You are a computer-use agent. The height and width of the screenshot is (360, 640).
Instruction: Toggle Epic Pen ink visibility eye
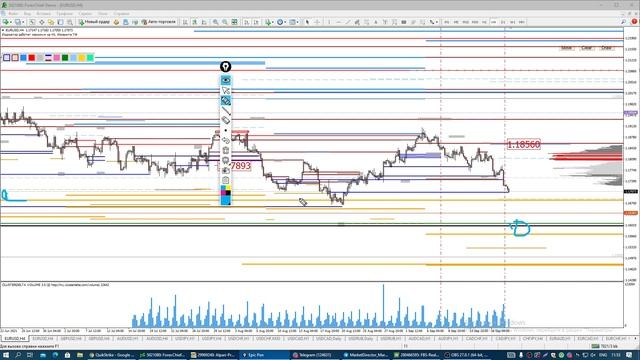click(226, 80)
